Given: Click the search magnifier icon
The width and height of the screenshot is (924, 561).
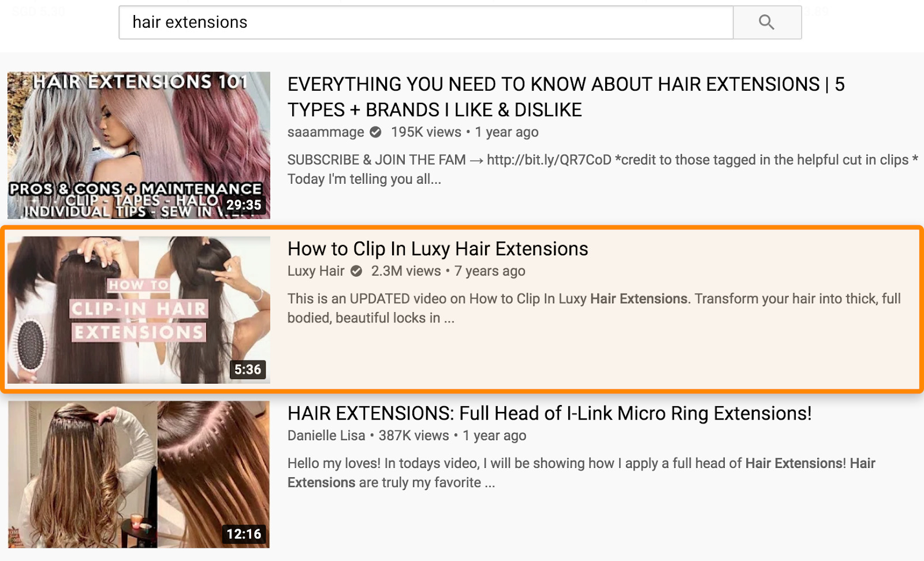Looking at the screenshot, I should [x=767, y=22].
